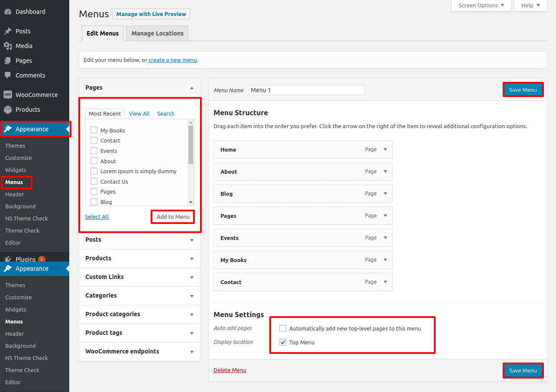Expand the My Books menu item arrow
The width and height of the screenshot is (556, 392).
tap(385, 260)
